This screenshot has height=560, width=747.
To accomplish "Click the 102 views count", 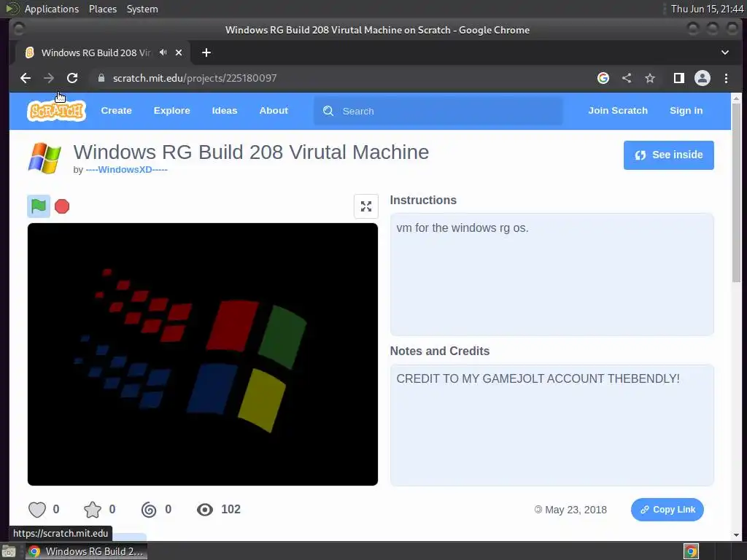I will (231, 510).
